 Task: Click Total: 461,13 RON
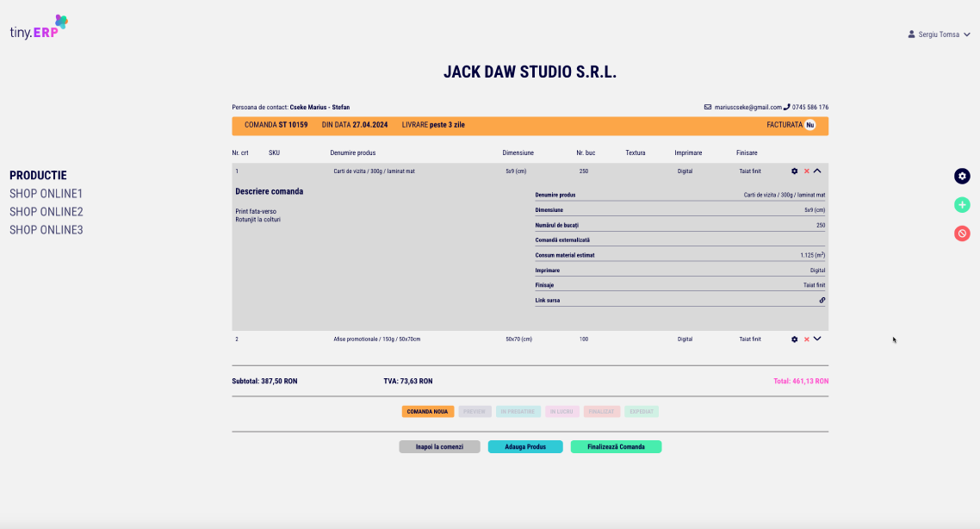[801, 382]
